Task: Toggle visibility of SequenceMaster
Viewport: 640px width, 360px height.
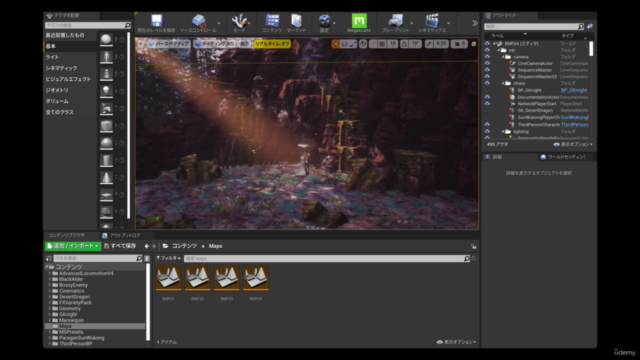Action: [x=487, y=70]
